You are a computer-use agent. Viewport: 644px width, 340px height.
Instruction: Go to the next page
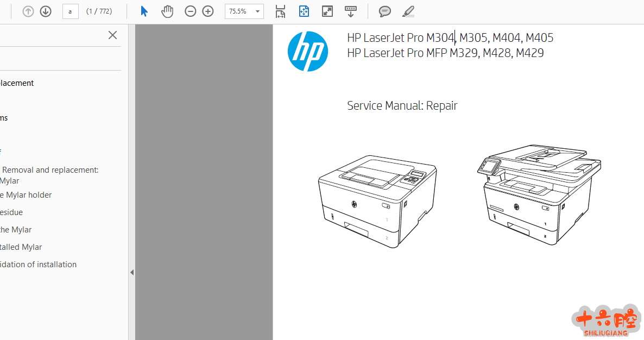46,11
